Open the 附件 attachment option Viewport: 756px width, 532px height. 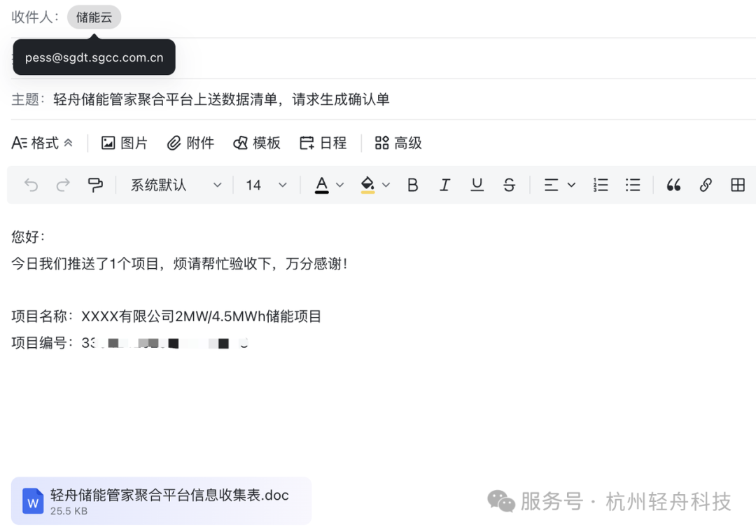(x=190, y=143)
